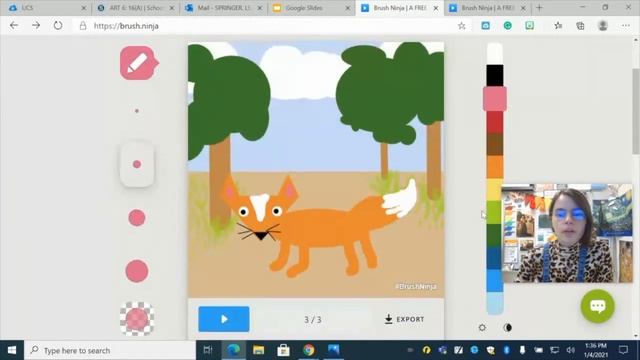Pick the pale light blue color swatch
The height and width of the screenshot is (360, 640).
(495, 303)
